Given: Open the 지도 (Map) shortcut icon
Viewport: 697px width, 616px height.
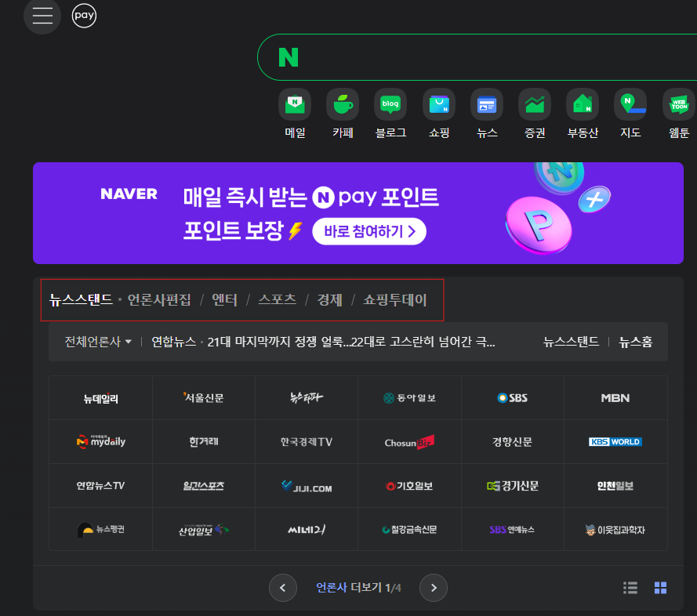Looking at the screenshot, I should 630,104.
